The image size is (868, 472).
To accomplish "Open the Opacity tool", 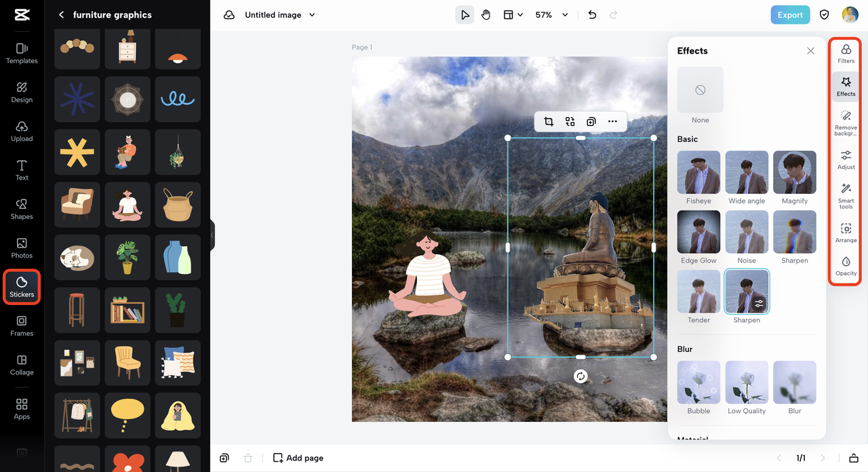I will 846,266.
